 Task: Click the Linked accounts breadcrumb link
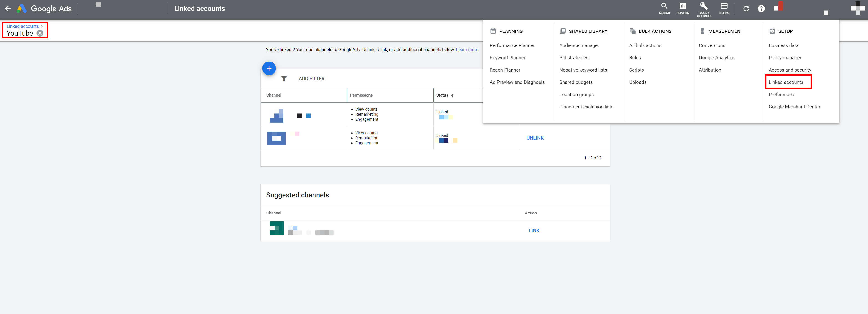pyautogui.click(x=23, y=26)
